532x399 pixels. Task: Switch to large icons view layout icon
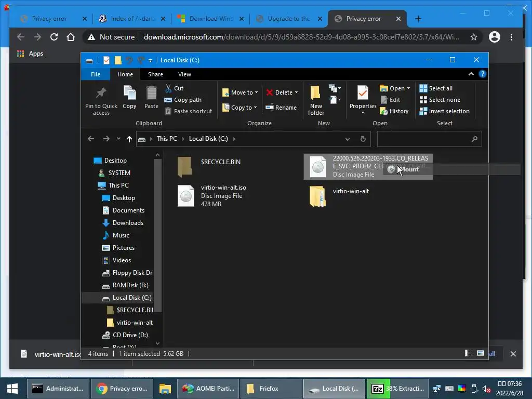481,353
